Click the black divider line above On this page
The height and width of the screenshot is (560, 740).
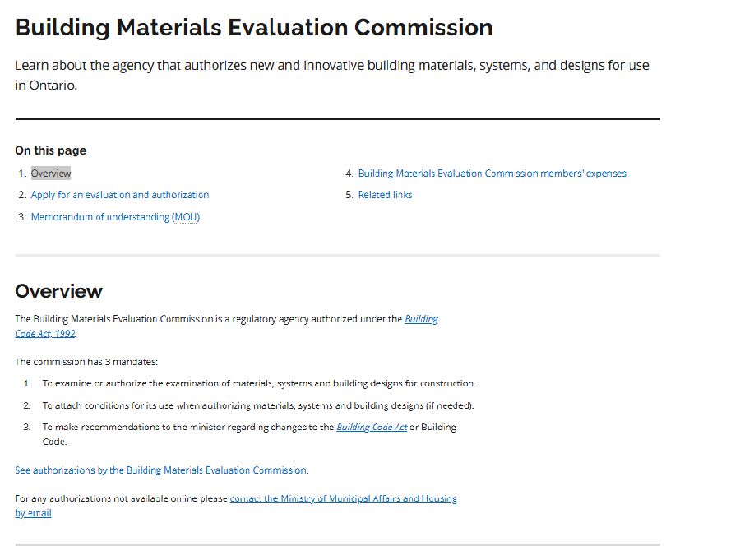(337, 119)
